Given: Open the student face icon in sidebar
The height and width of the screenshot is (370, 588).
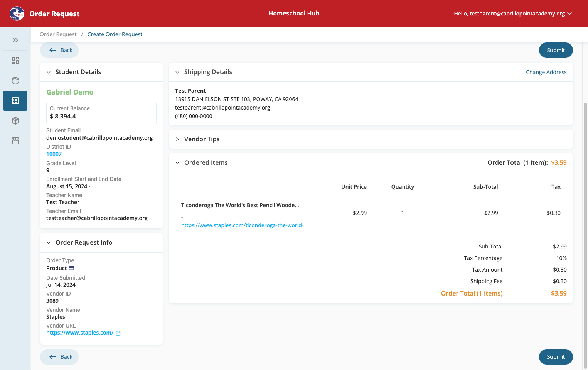Looking at the screenshot, I should tap(15, 81).
